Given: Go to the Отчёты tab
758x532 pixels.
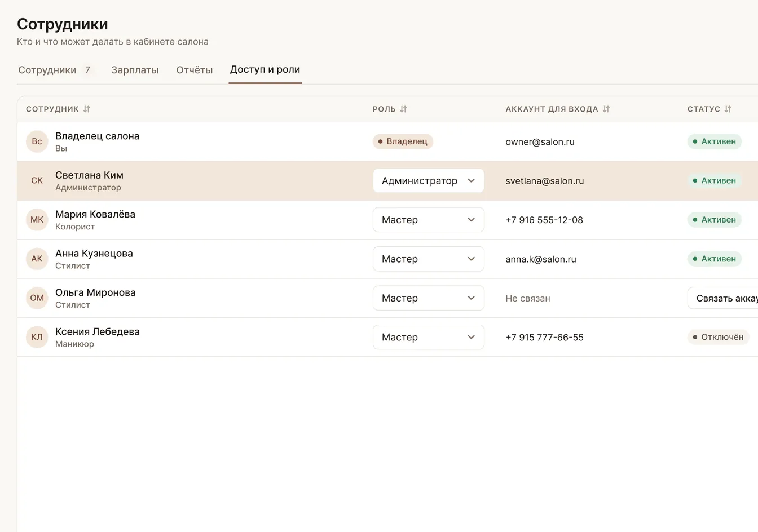Looking at the screenshot, I should point(195,70).
